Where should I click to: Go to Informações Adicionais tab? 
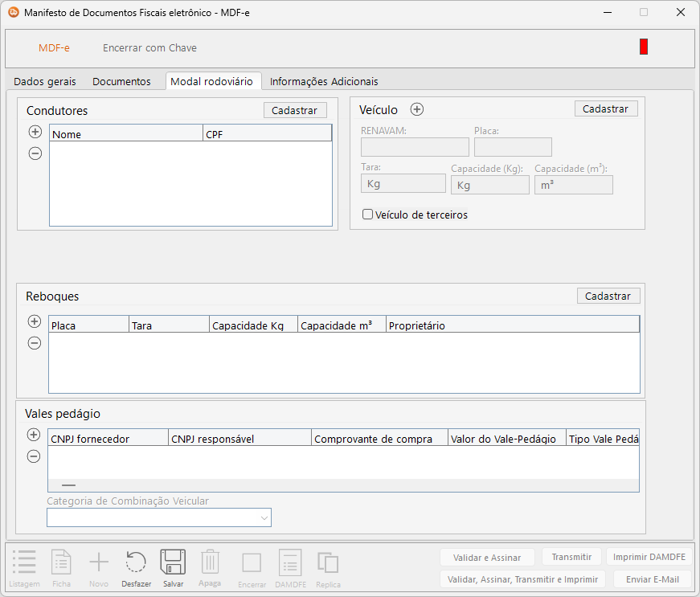click(324, 81)
